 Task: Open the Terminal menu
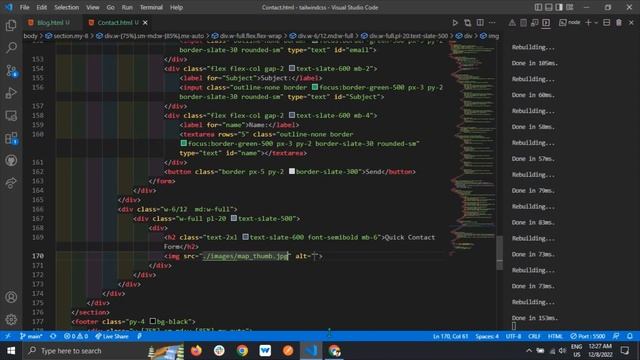point(151,7)
